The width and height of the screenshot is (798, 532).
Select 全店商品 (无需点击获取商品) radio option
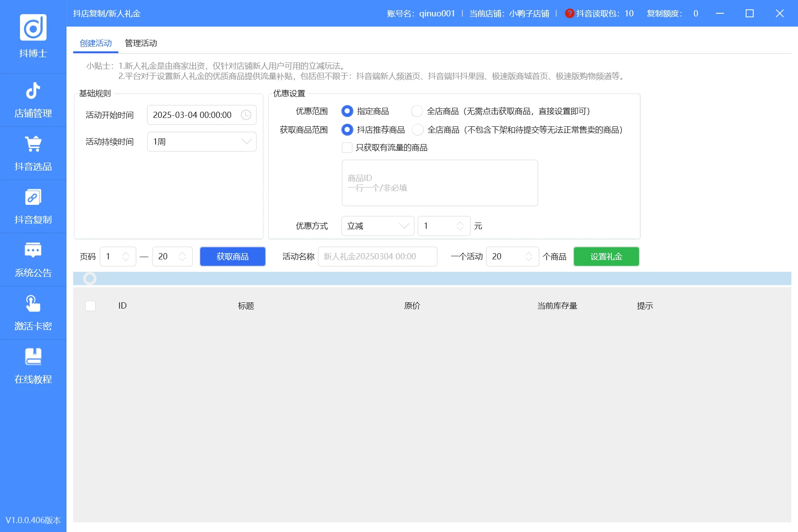(x=417, y=111)
